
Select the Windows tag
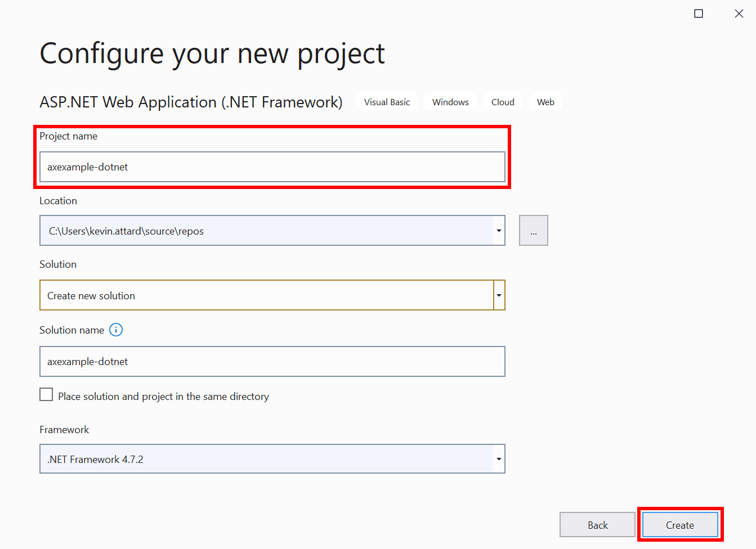450,102
